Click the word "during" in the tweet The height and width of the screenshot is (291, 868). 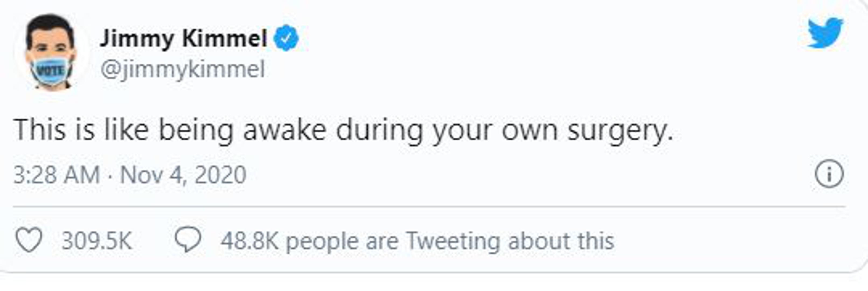click(x=379, y=130)
